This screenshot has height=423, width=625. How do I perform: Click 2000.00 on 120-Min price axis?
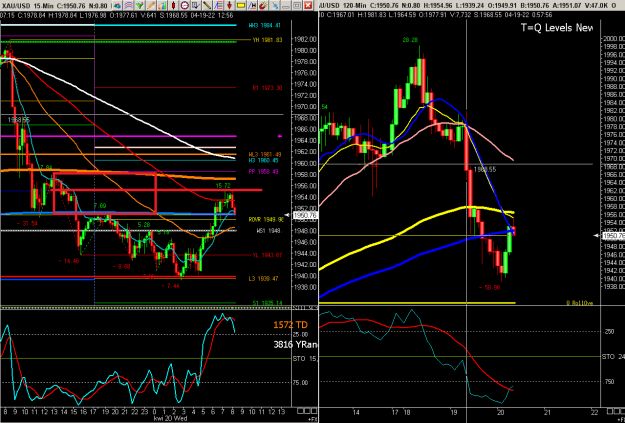(x=613, y=39)
